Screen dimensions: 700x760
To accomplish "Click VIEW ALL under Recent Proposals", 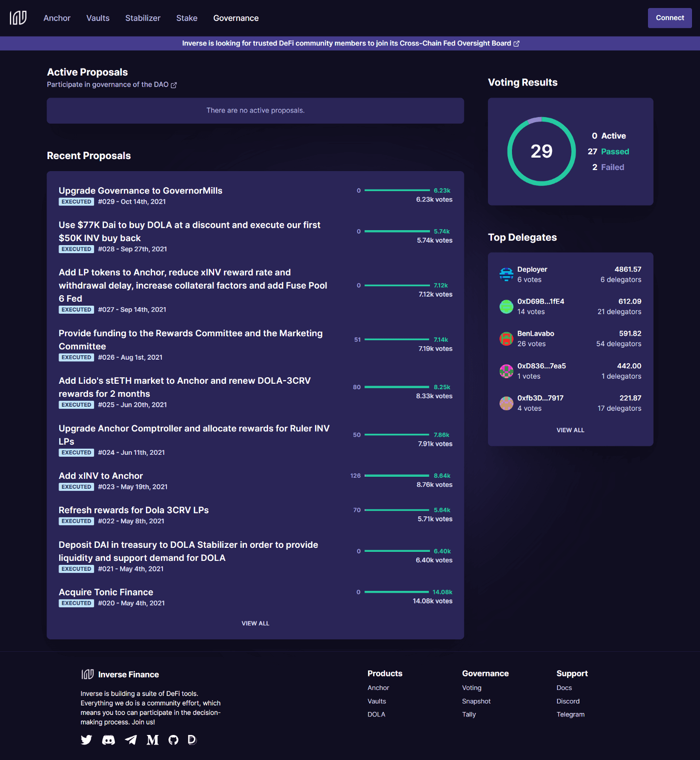I will 255,623.
